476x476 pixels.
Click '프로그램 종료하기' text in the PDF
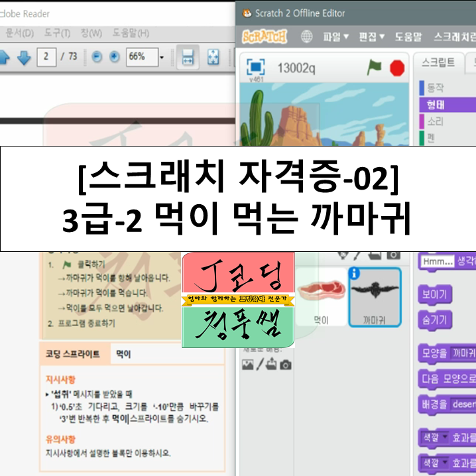(x=87, y=324)
